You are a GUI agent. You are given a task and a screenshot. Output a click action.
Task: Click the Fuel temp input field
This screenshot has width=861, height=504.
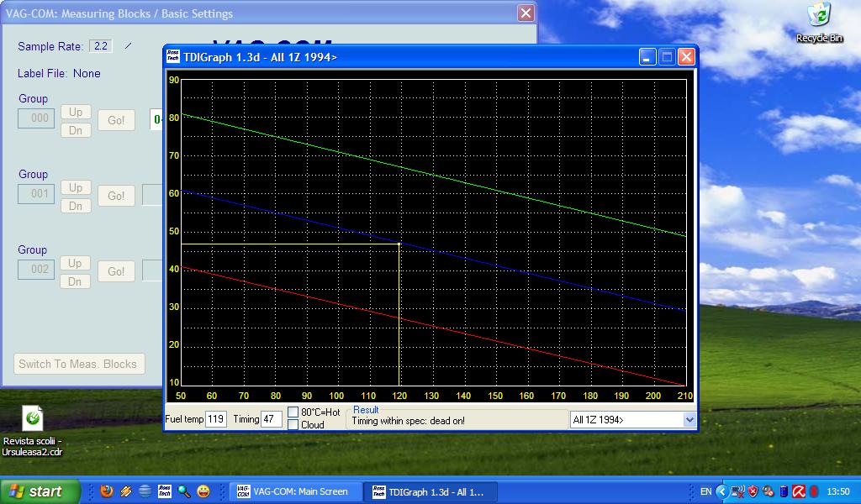(216, 419)
